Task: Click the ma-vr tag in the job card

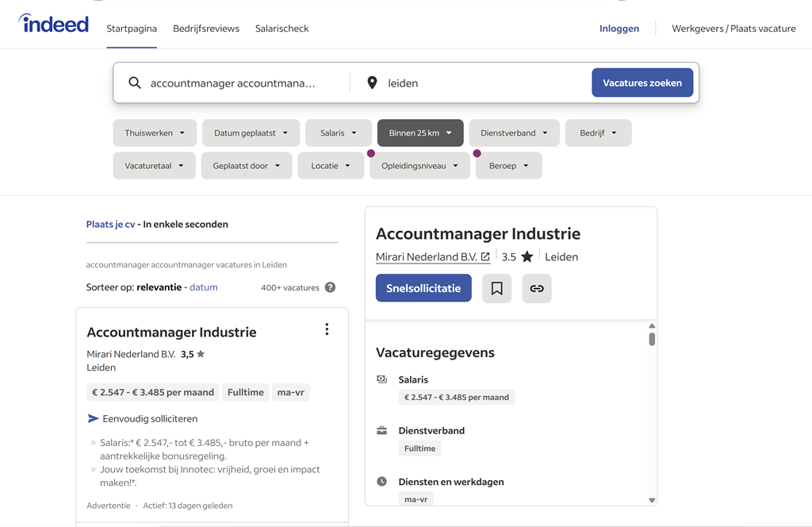Action: (x=290, y=392)
